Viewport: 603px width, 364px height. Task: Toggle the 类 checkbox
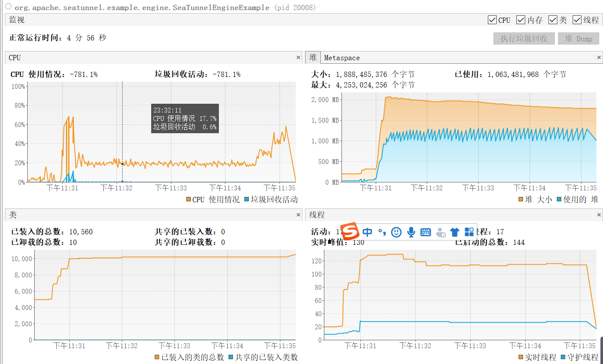(553, 20)
